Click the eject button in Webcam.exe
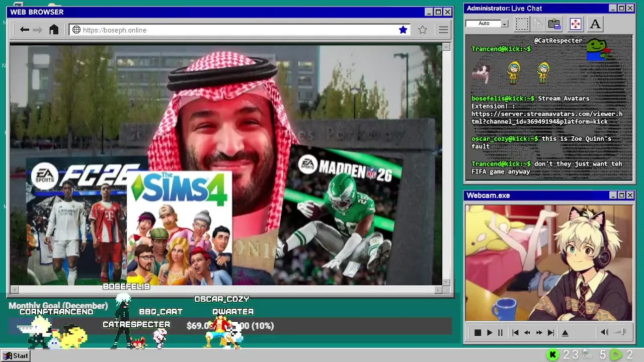The image size is (644, 362). coord(565,332)
